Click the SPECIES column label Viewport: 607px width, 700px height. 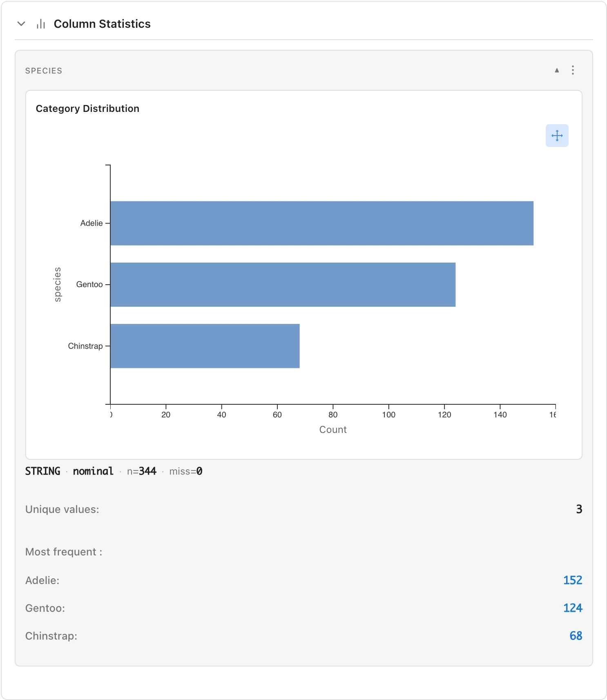pyautogui.click(x=44, y=71)
